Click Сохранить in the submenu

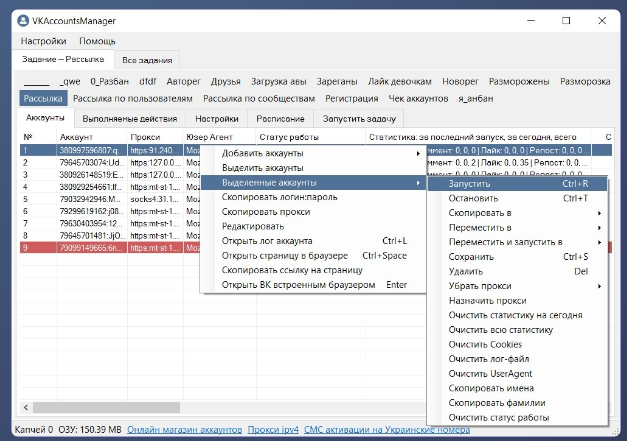tap(517, 257)
